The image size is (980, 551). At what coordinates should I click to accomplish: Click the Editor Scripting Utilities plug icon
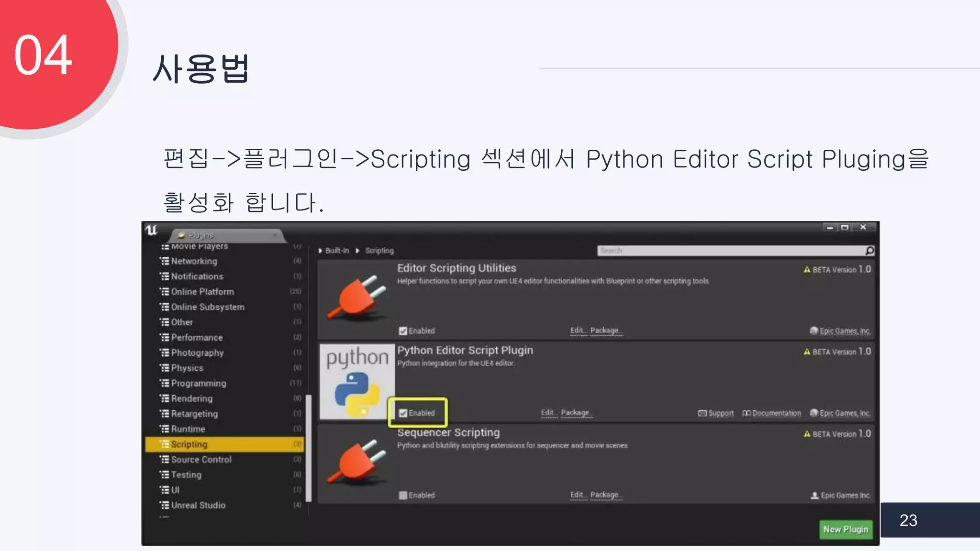tap(357, 299)
